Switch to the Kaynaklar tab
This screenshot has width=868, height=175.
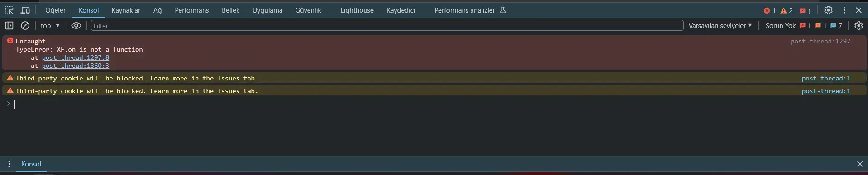pos(126,10)
